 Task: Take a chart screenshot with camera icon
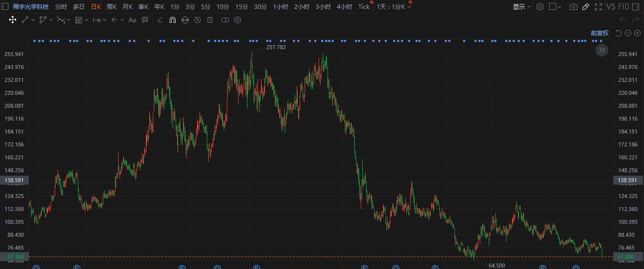click(573, 7)
